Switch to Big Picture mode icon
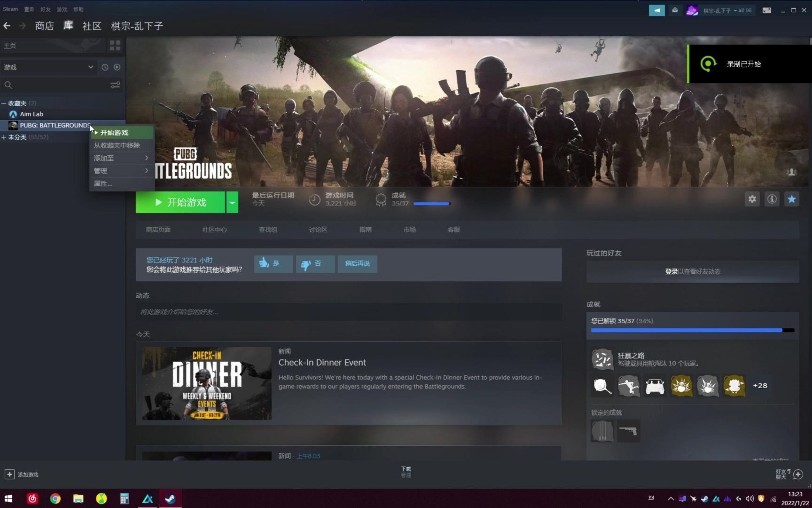The width and height of the screenshot is (812, 508). 767,10
